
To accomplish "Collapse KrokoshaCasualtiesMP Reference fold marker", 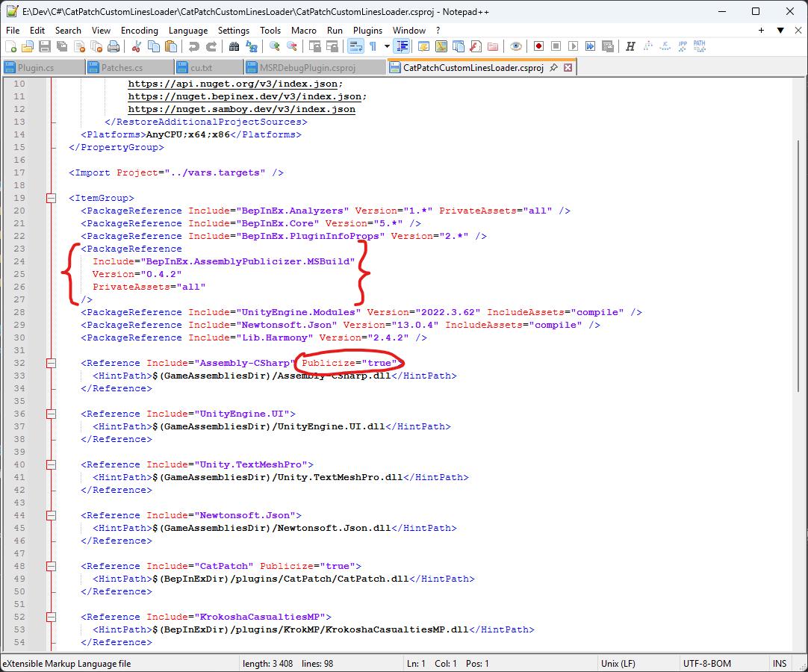I will pos(51,617).
